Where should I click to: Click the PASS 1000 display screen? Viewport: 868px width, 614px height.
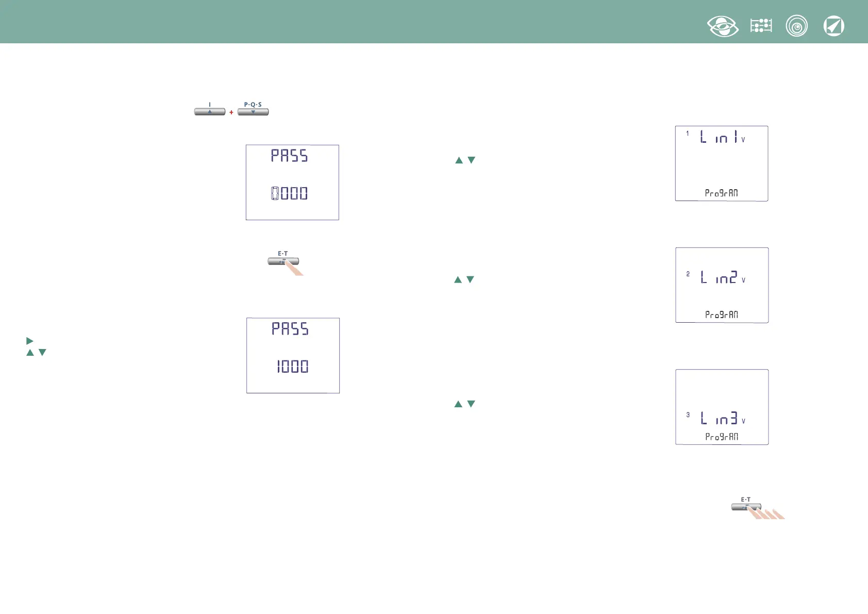(293, 356)
